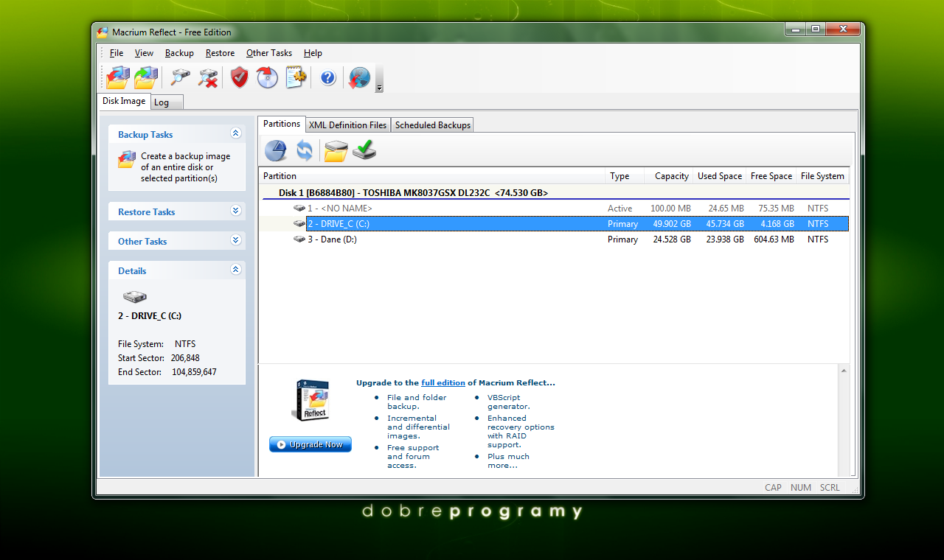Click the red shield checkmark icon
This screenshot has height=560, width=944.
click(239, 77)
